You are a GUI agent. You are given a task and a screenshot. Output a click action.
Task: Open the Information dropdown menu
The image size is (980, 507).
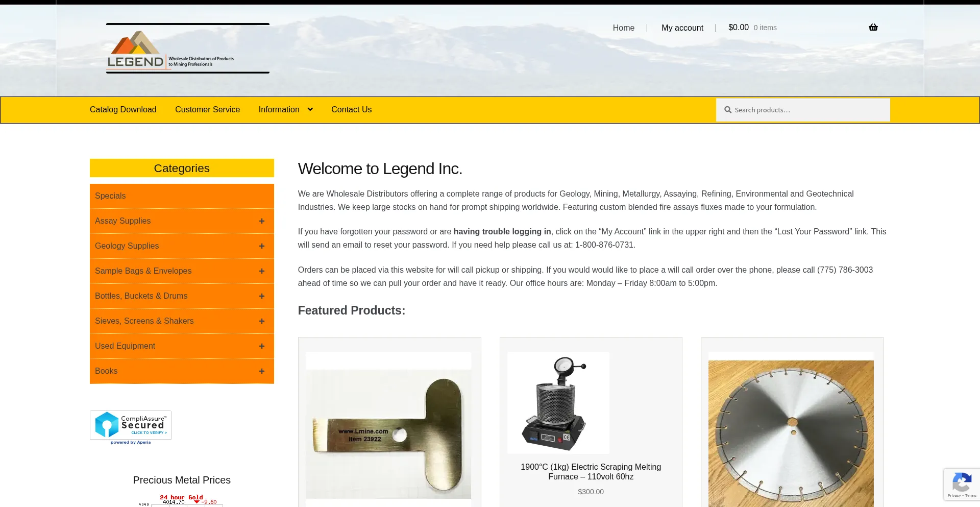pyautogui.click(x=285, y=109)
